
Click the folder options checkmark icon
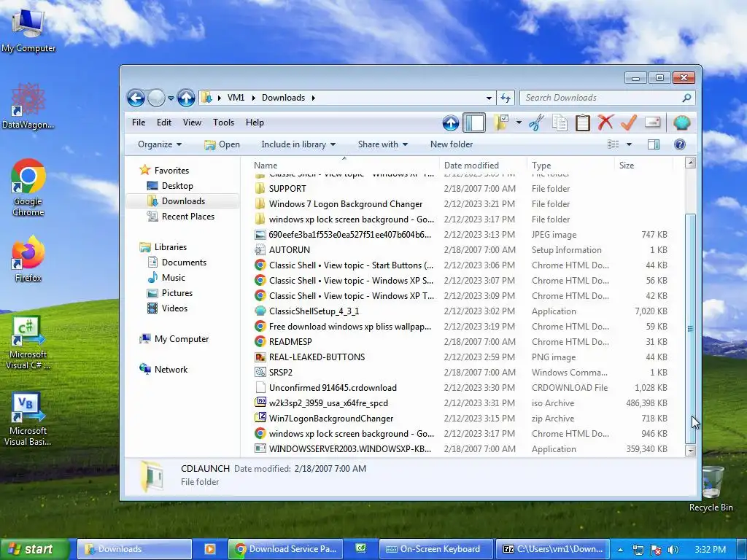(x=500, y=122)
